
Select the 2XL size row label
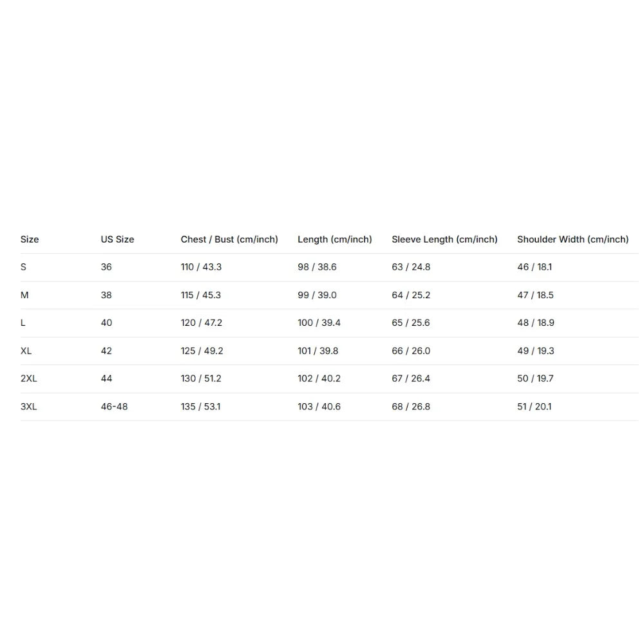click(29, 378)
